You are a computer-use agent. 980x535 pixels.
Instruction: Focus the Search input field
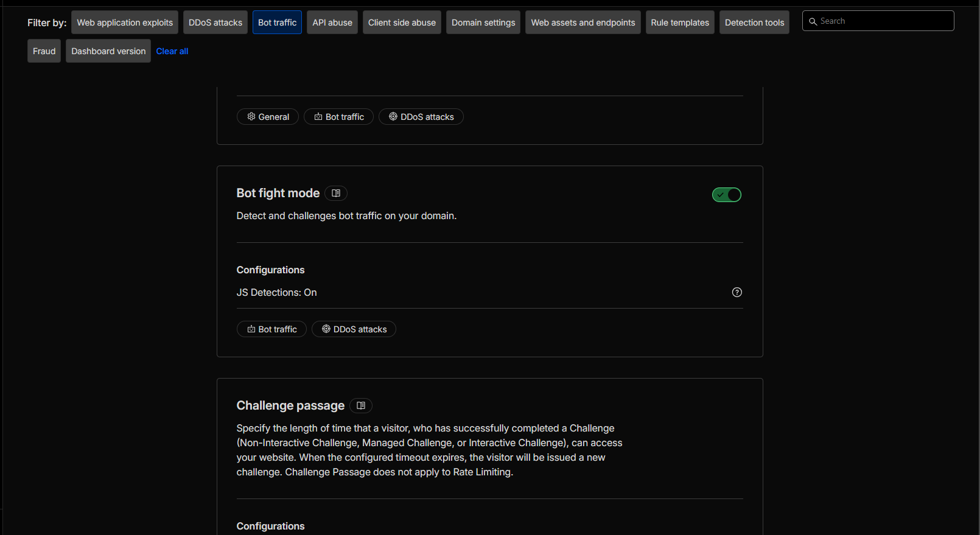pos(878,21)
